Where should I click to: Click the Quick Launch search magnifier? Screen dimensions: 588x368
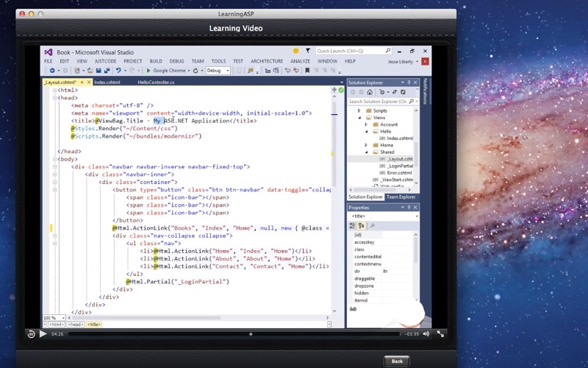(x=388, y=51)
